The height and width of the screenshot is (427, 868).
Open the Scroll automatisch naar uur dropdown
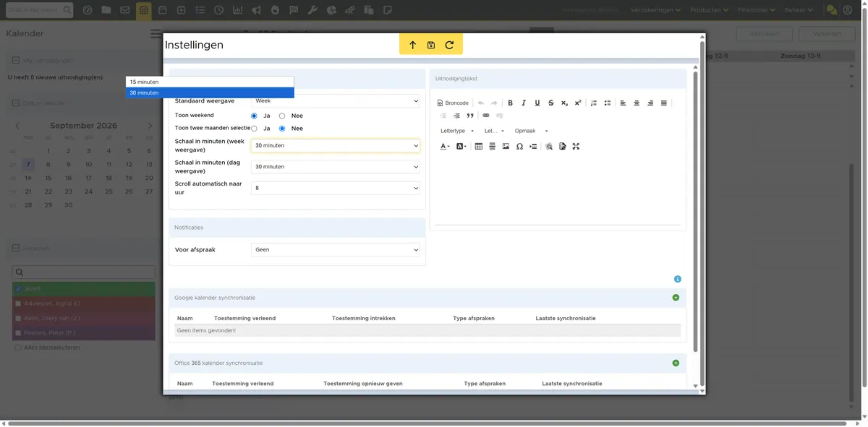336,188
